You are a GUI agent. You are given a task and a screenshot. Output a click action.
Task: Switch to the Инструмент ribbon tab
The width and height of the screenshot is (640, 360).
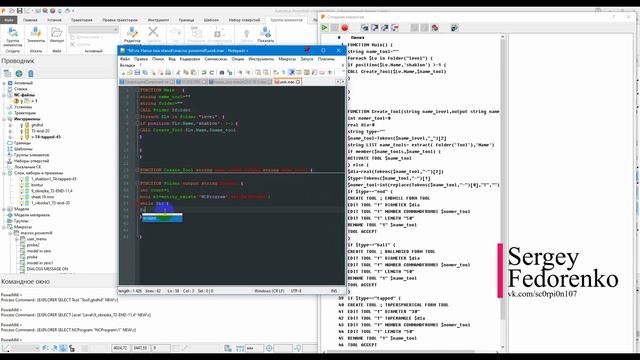point(158,20)
